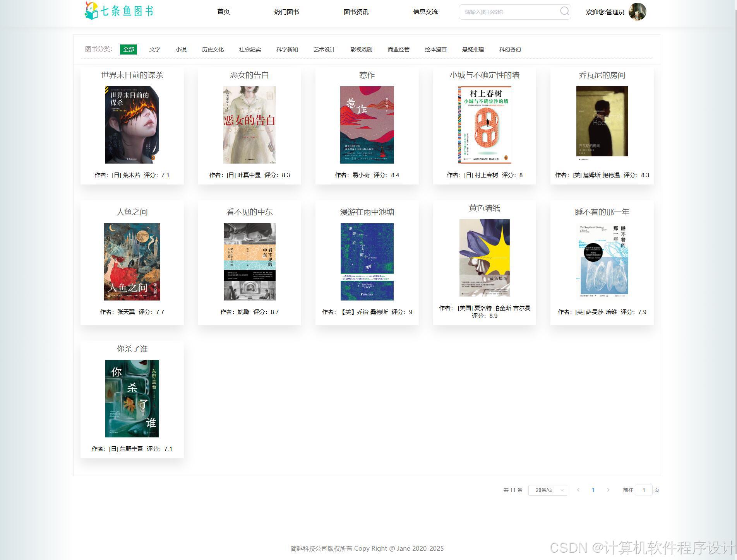Viewport: 737px width, 560px height.
Task: Open the 热门图书 menu item
Action: (x=286, y=12)
